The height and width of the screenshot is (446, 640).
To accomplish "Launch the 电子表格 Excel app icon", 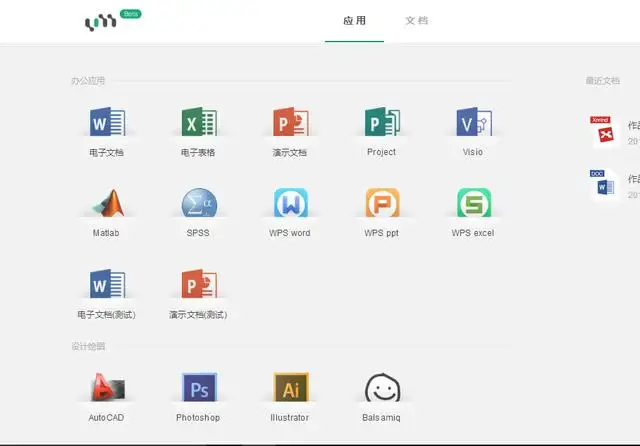I will (x=199, y=122).
